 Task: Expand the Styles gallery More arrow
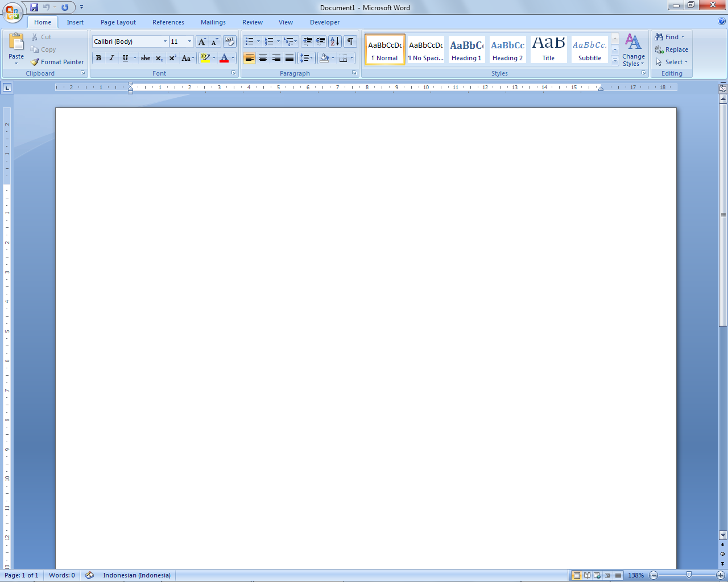615,60
